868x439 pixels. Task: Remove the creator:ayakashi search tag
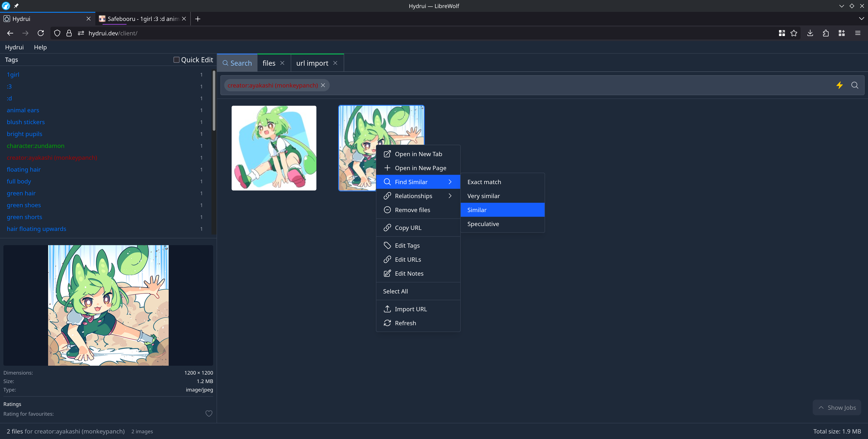(323, 85)
